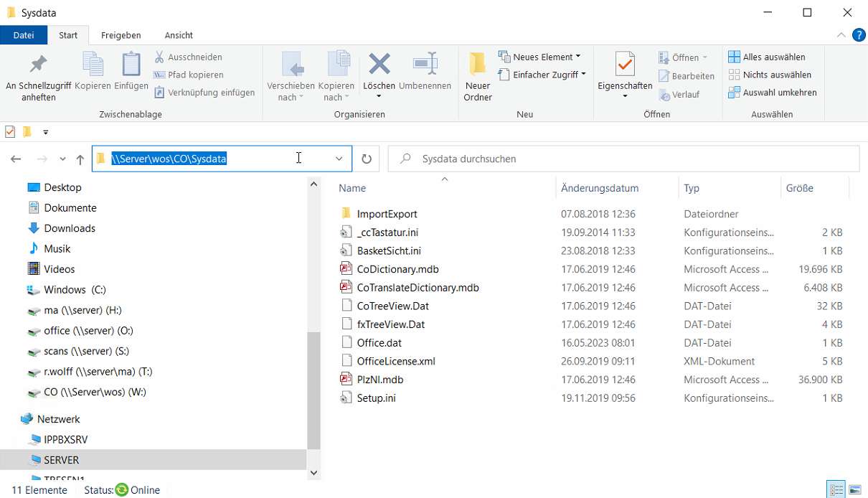Viewport: 868px width, 498px height.
Task: Switch to large icons view in status bar
Action: point(854,490)
